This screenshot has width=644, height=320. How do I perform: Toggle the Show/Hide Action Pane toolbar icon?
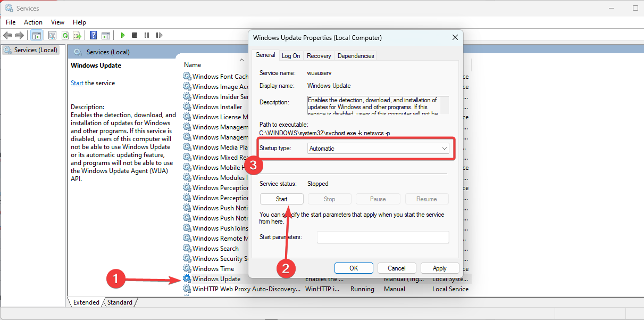[106, 35]
